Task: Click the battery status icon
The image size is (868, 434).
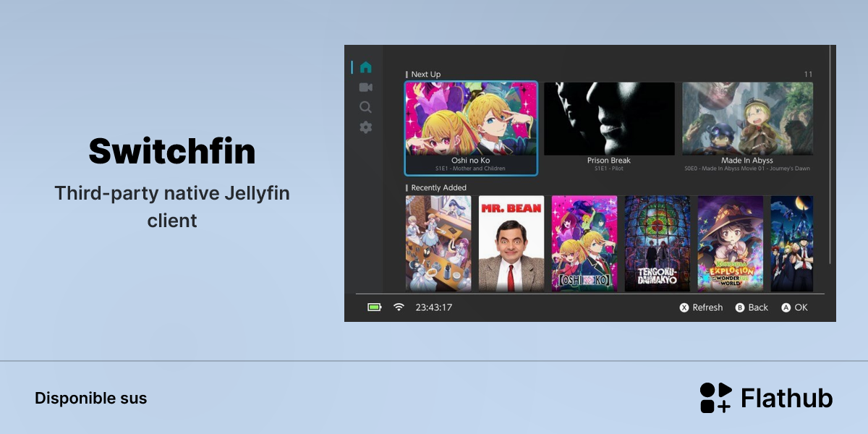Action: pos(374,307)
